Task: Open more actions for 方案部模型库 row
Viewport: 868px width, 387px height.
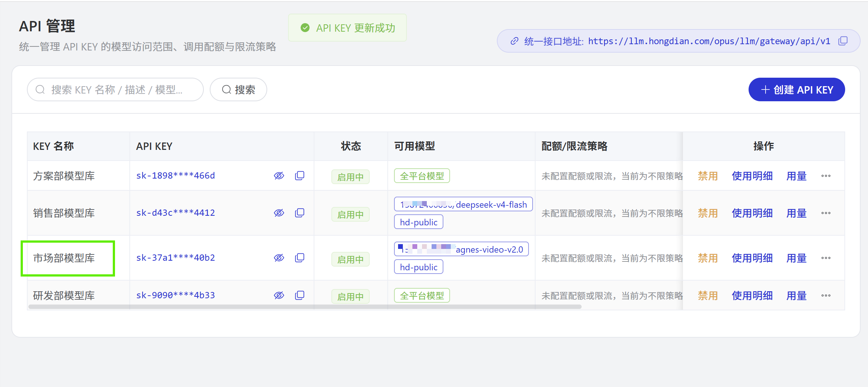Action: (826, 176)
